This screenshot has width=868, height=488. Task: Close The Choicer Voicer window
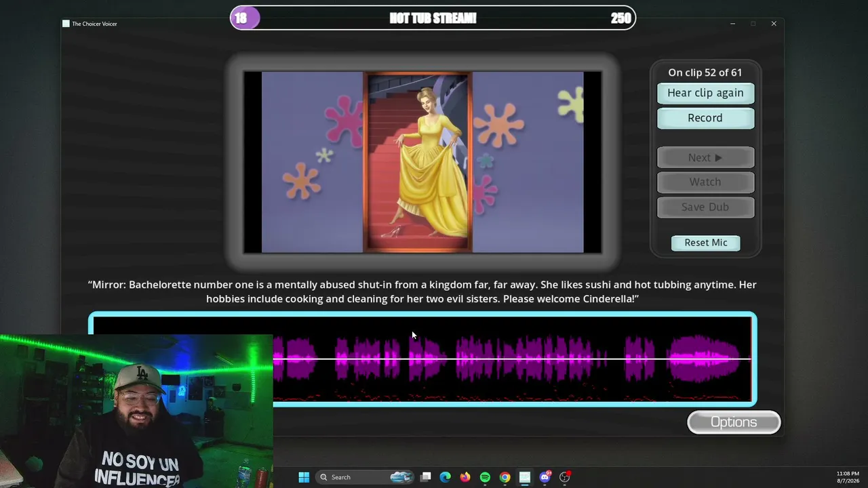(774, 24)
